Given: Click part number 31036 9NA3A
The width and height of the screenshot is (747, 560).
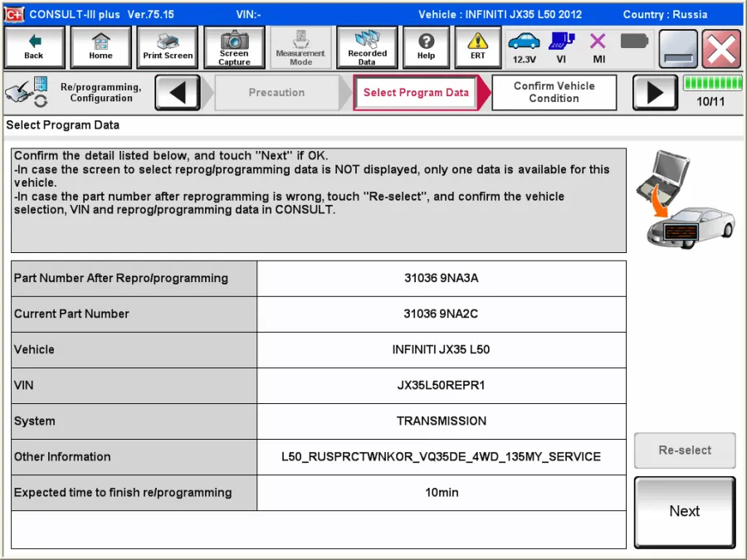Looking at the screenshot, I should click(x=442, y=278).
